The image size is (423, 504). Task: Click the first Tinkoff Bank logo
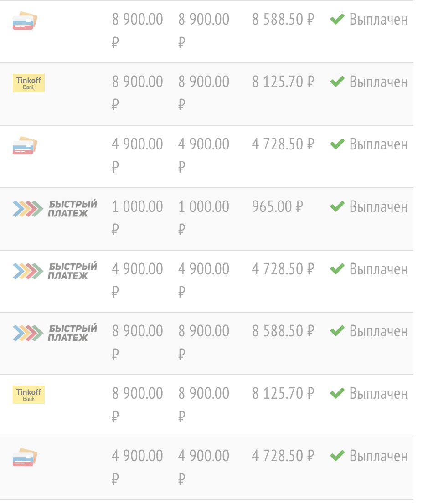pos(28,83)
